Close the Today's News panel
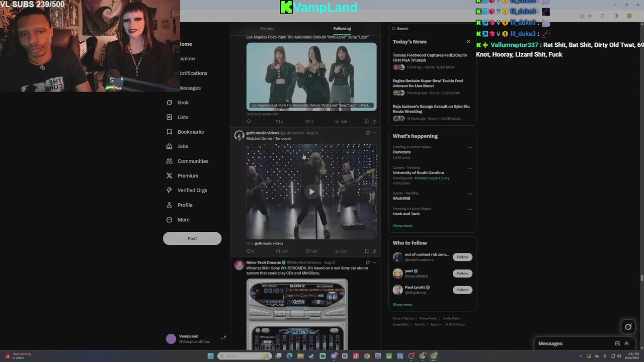Viewport: 644px width, 362px height. point(468,42)
